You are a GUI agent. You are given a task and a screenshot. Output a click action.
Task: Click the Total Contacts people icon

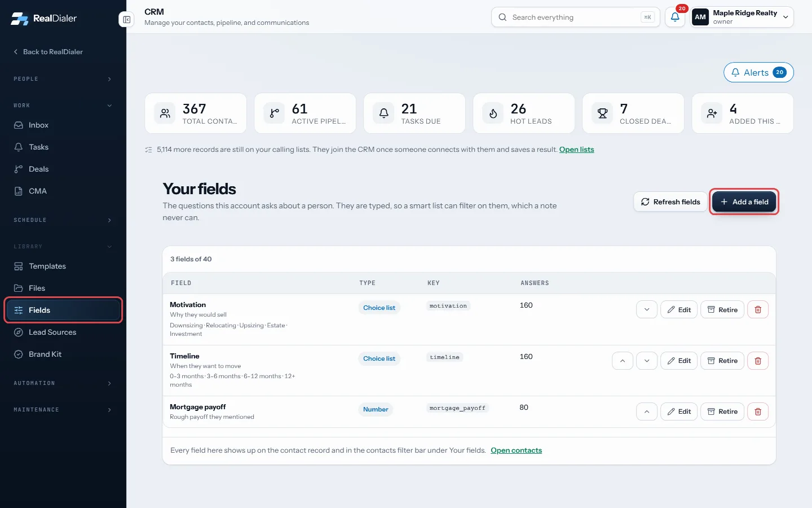[x=165, y=113]
